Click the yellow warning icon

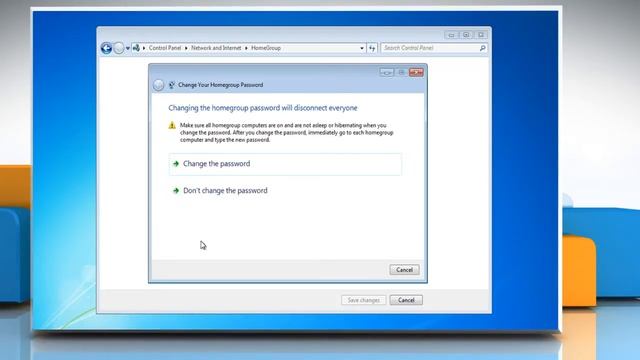click(172, 125)
